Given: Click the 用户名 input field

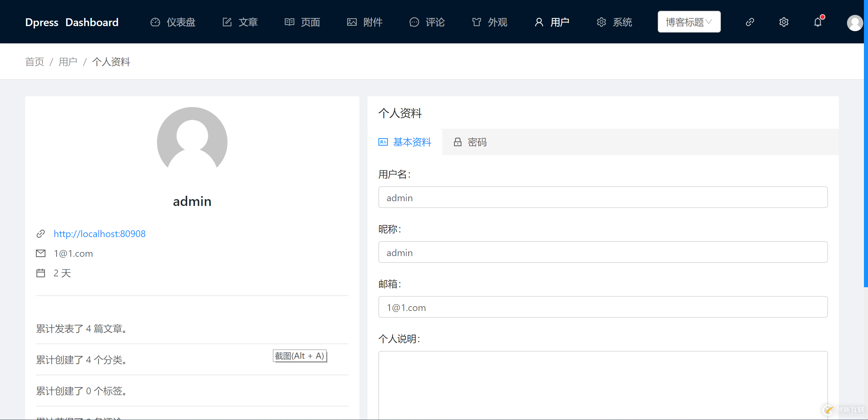Looking at the screenshot, I should [603, 197].
